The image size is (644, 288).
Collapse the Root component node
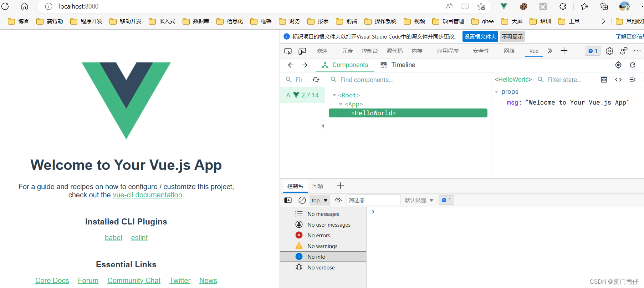pyautogui.click(x=334, y=95)
